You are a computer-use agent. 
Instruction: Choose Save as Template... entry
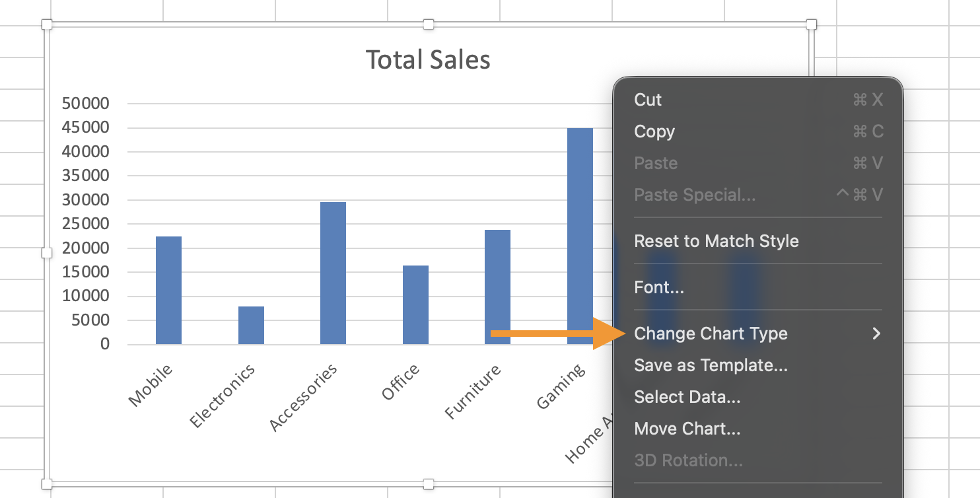pyautogui.click(x=711, y=365)
